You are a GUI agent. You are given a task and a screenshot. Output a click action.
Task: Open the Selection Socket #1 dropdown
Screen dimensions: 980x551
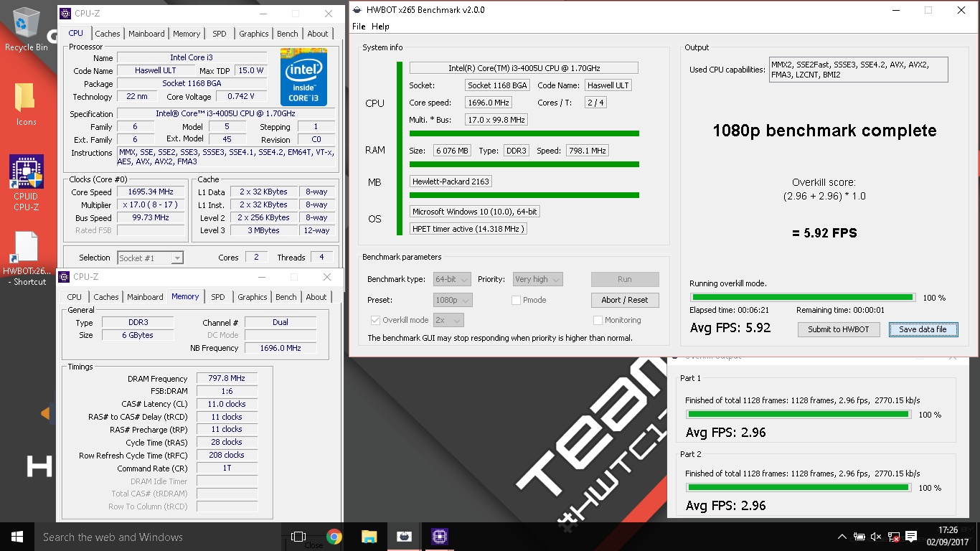(x=149, y=258)
